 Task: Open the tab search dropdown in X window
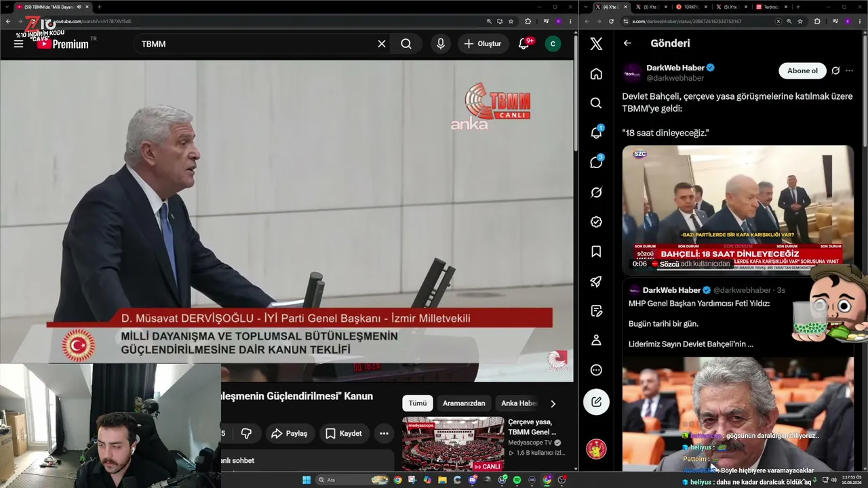[x=586, y=7]
